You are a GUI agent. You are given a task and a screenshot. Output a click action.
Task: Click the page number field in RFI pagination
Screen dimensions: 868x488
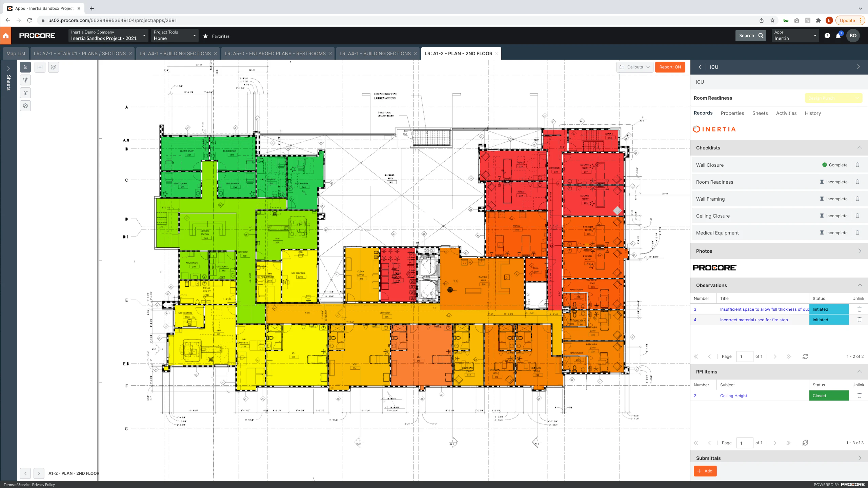pos(745,443)
